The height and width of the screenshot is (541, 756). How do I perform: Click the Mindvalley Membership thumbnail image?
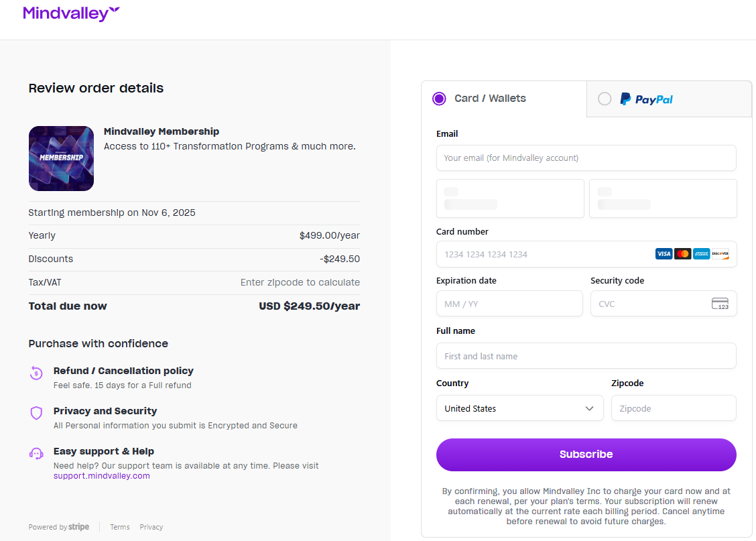coord(61,158)
